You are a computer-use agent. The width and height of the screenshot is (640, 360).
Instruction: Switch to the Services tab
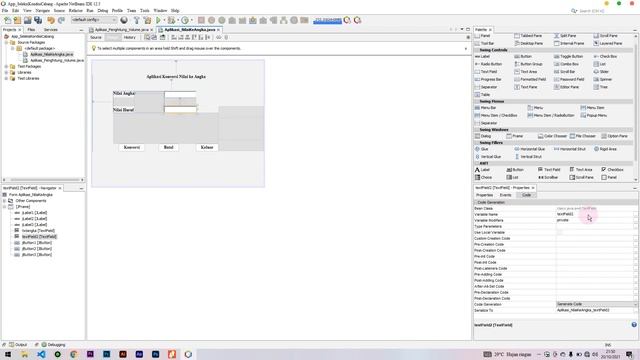[x=51, y=30]
